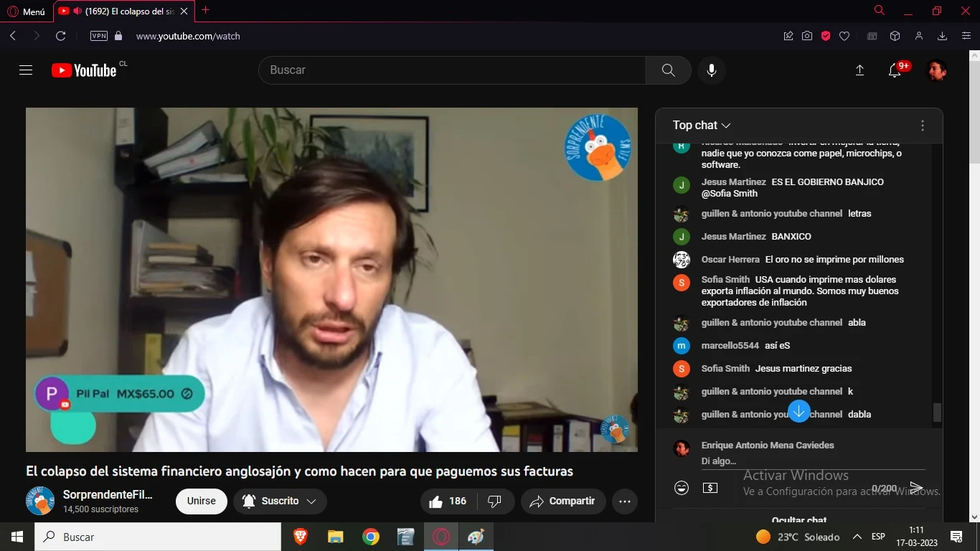Add page to bookmarks heart icon

(844, 36)
